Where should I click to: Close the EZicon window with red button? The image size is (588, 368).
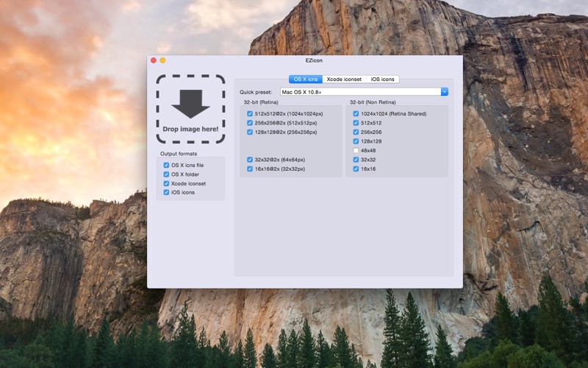click(x=154, y=60)
